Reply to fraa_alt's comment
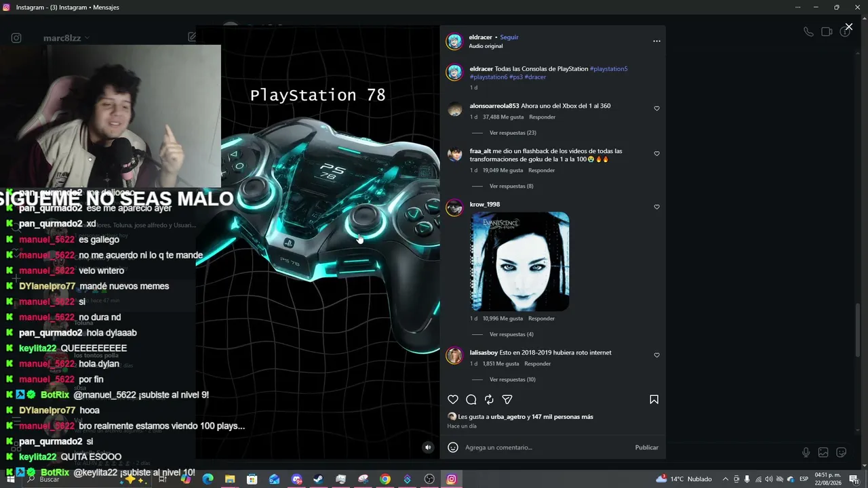The height and width of the screenshot is (488, 868). pyautogui.click(x=541, y=170)
